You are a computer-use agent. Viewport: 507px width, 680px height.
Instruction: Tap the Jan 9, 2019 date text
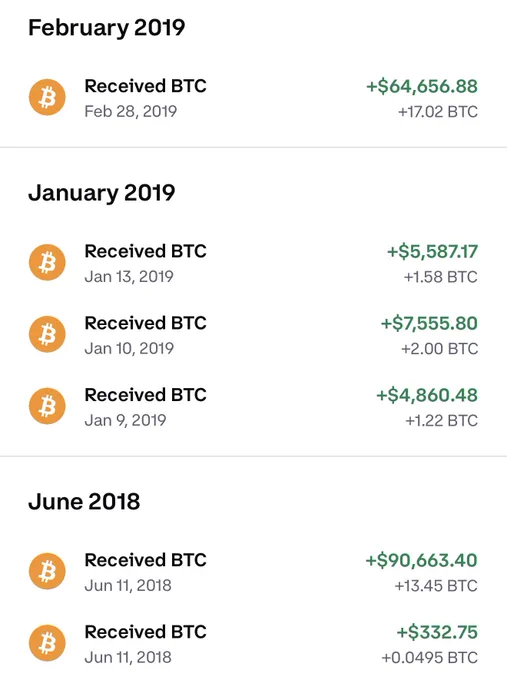coord(125,420)
